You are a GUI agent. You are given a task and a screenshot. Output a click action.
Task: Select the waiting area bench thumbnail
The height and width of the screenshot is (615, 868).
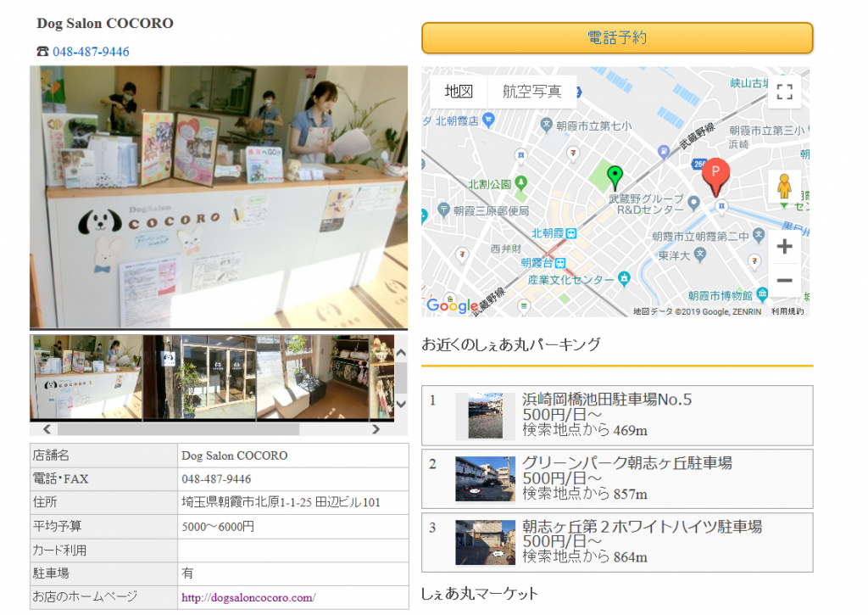313,377
